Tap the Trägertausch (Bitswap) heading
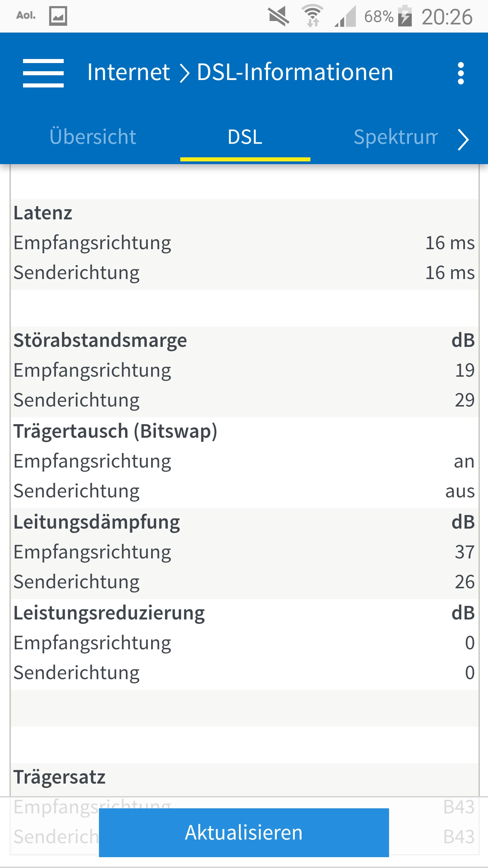The width and height of the screenshot is (488, 868). (x=115, y=431)
